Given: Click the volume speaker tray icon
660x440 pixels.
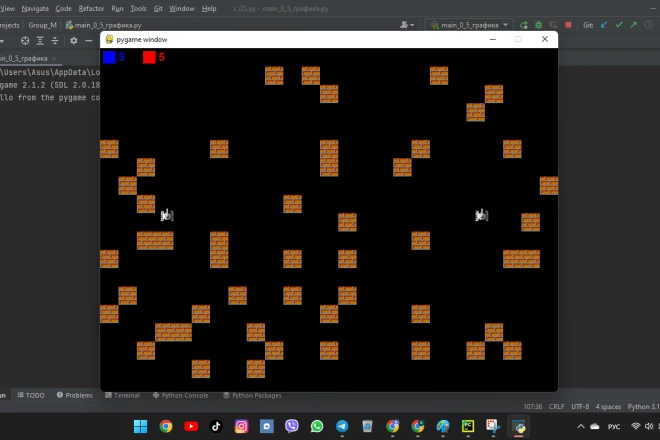Looking at the screenshot, I should coord(649,427).
